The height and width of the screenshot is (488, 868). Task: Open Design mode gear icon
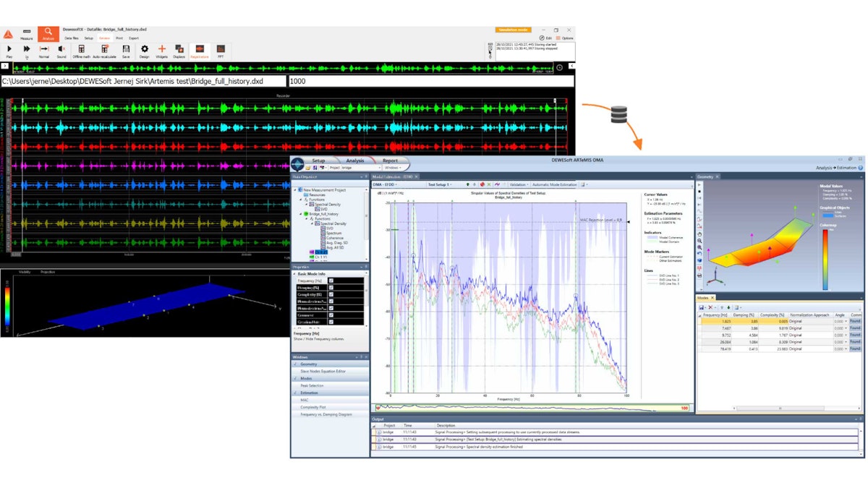click(x=145, y=50)
